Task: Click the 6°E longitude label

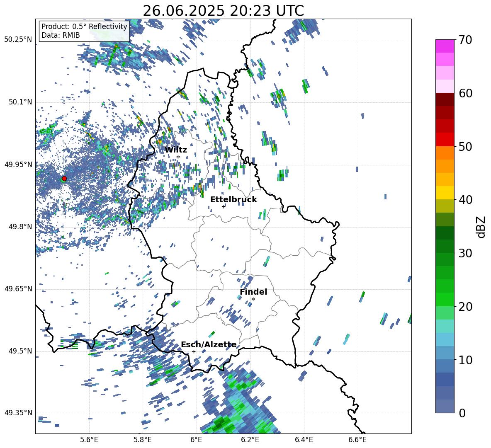Action: (x=196, y=440)
